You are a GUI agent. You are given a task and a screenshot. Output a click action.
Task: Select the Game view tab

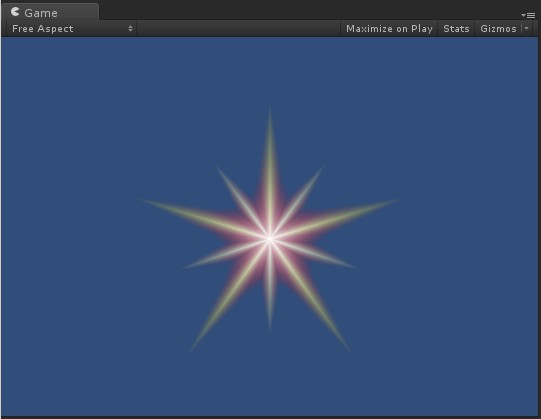coord(50,12)
